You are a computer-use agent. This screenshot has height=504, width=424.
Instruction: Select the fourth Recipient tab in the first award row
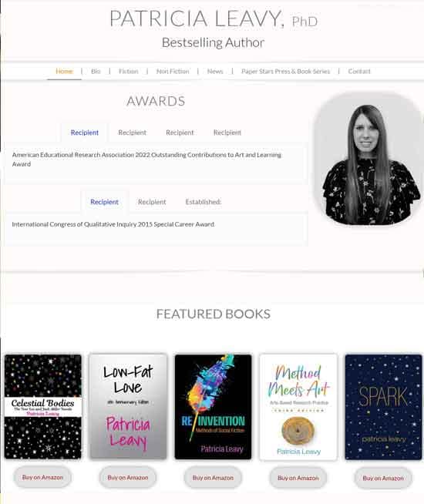coord(227,133)
